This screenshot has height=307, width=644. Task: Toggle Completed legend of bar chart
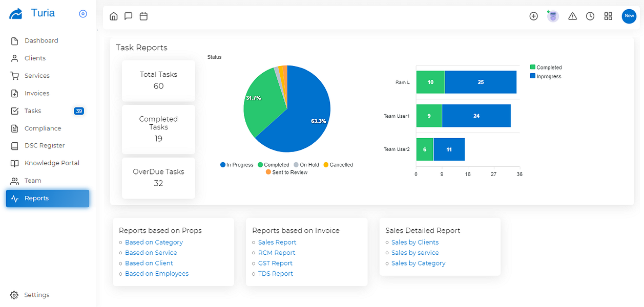point(546,68)
